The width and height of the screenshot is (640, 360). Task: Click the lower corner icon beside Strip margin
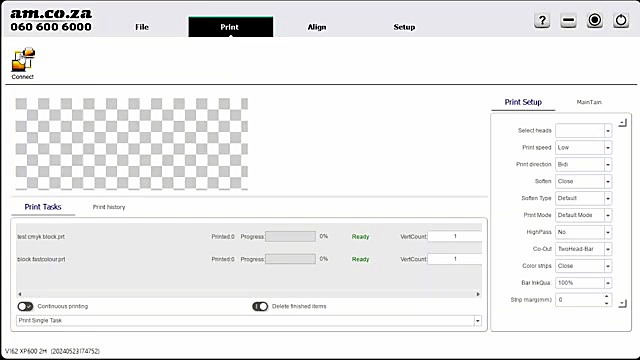click(x=622, y=303)
